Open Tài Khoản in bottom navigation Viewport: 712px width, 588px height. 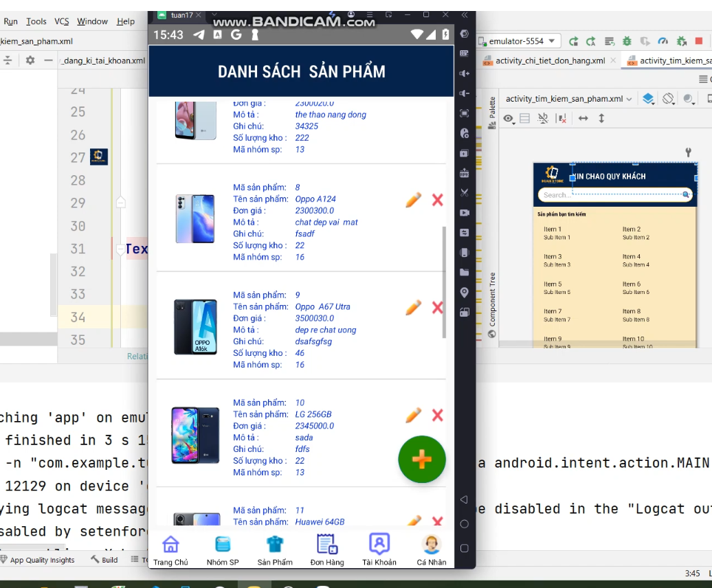tap(379, 550)
